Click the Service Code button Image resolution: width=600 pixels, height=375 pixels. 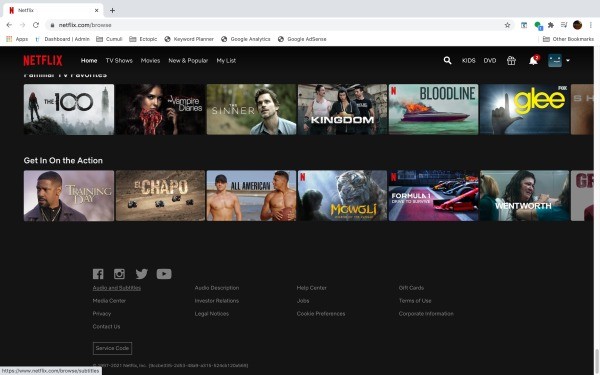coord(112,348)
